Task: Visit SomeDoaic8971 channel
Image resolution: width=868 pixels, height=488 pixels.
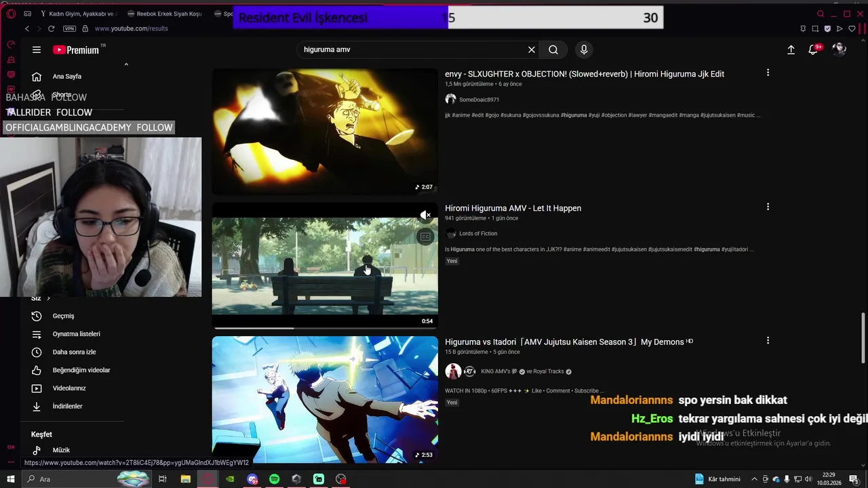Action: point(479,100)
